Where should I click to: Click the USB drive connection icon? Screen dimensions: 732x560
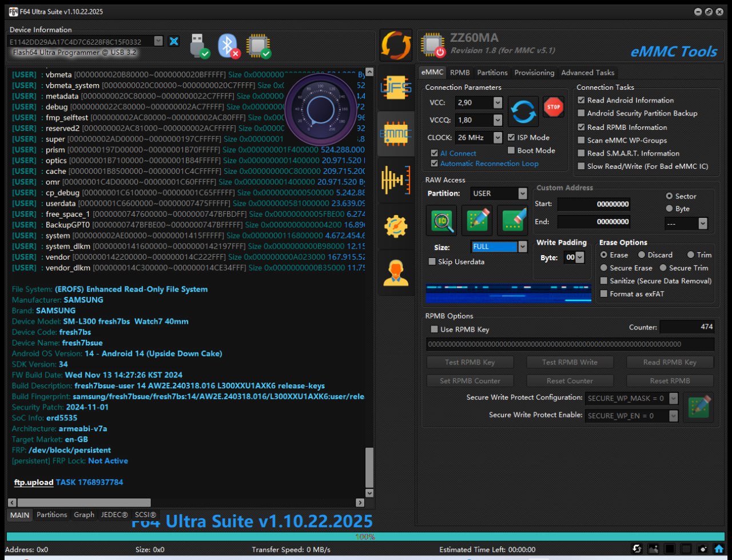point(199,46)
